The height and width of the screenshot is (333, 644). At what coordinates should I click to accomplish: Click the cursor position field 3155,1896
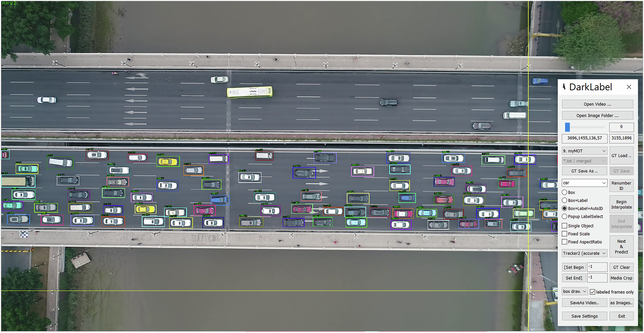click(x=621, y=138)
